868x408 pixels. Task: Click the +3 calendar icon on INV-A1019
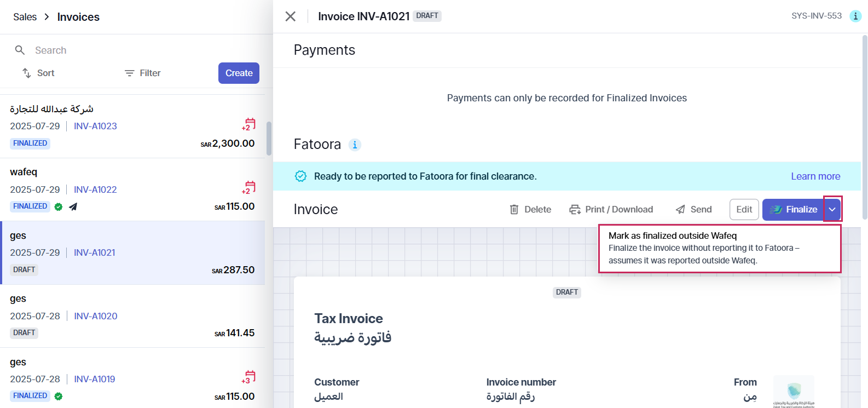(249, 377)
